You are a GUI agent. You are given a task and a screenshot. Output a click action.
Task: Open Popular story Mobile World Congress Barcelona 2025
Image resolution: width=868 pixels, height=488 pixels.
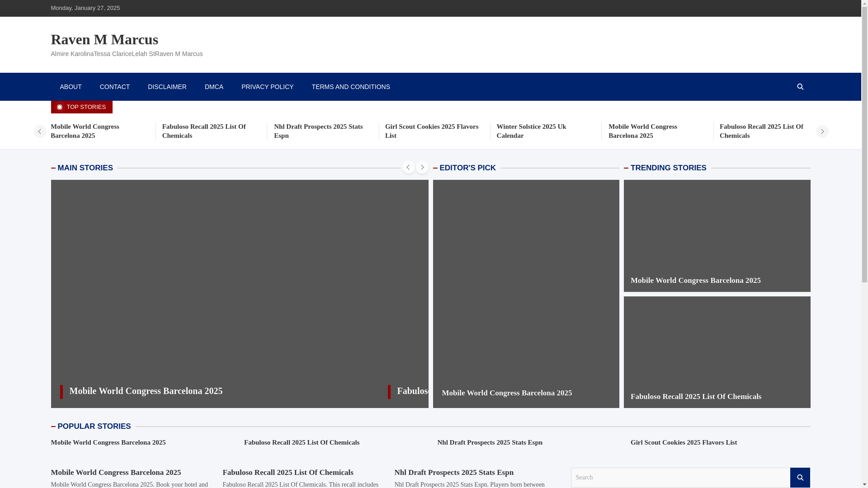point(108,442)
